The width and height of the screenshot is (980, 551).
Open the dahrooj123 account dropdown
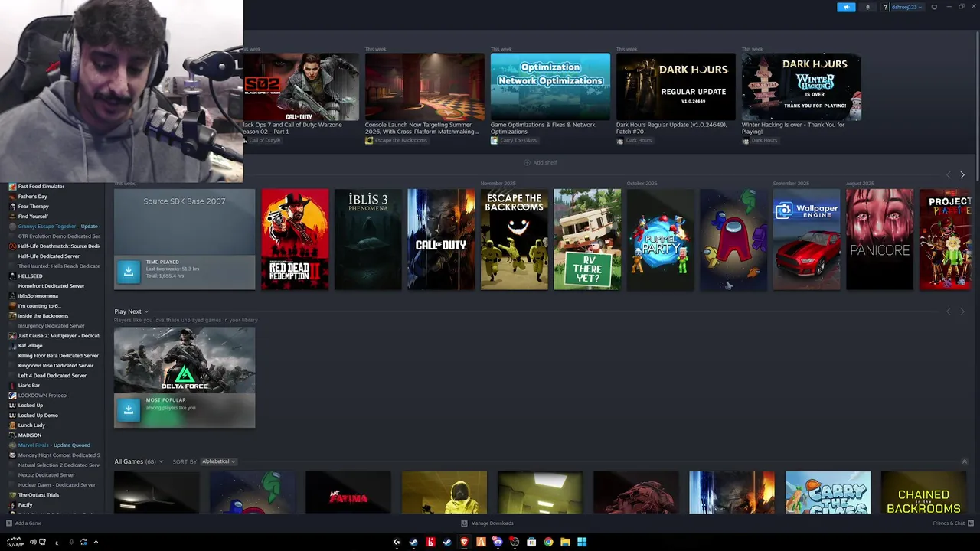click(906, 7)
